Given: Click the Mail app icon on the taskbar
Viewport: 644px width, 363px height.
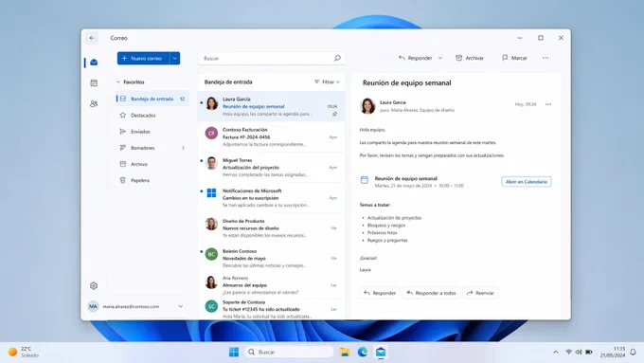Looking at the screenshot, I should click(x=381, y=353).
